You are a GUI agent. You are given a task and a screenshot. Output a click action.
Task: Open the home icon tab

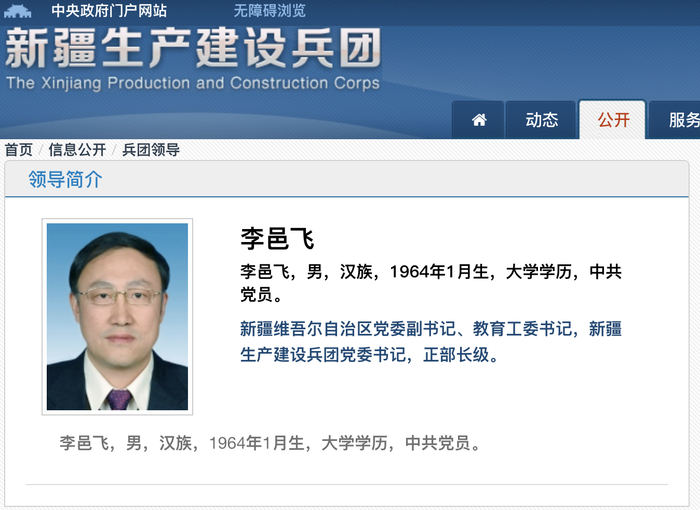pyautogui.click(x=478, y=120)
